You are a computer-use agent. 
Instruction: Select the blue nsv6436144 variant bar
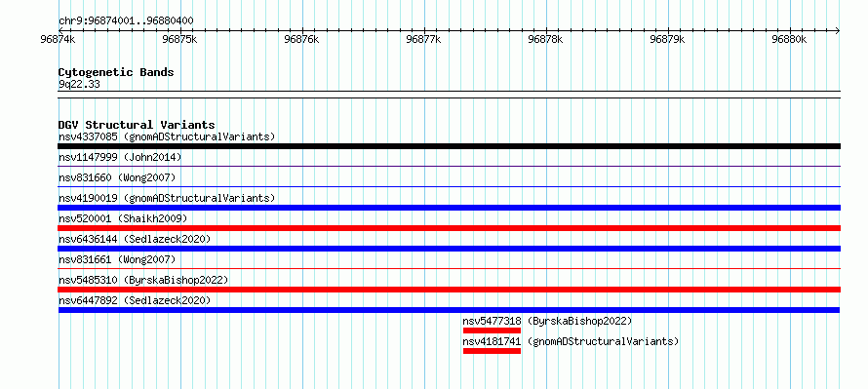coord(449,249)
